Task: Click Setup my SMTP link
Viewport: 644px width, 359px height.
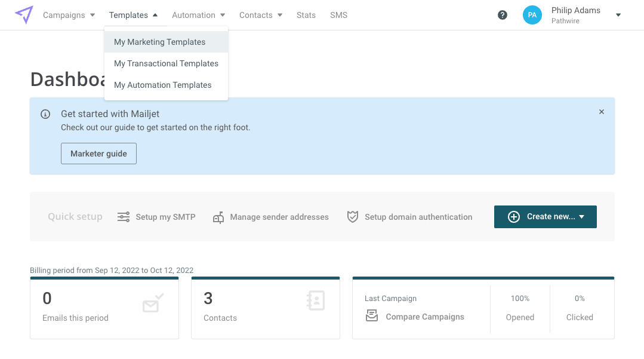Action: click(165, 217)
